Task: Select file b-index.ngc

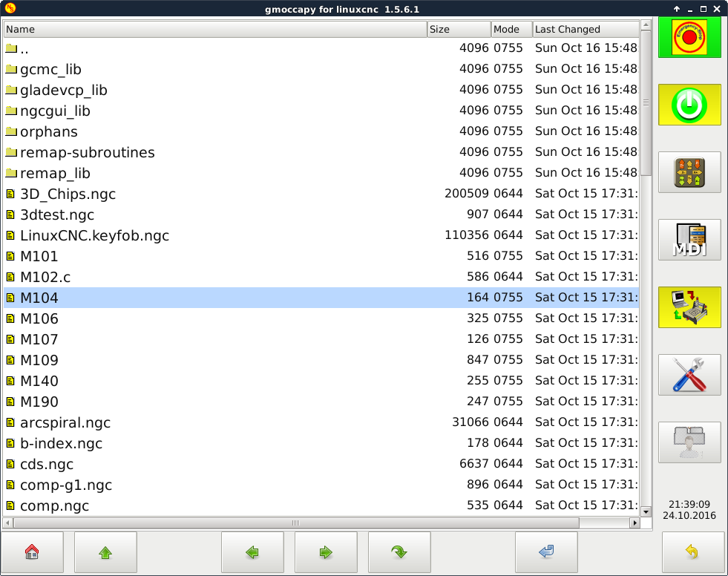Action: [x=321, y=443]
